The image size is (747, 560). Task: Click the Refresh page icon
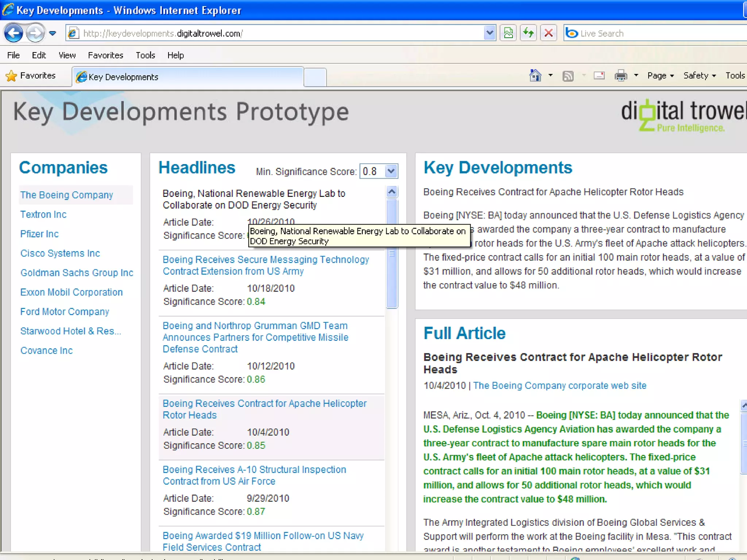pos(528,33)
